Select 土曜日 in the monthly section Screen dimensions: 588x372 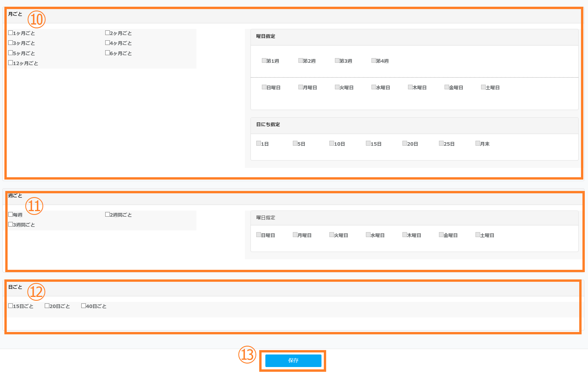pos(483,87)
